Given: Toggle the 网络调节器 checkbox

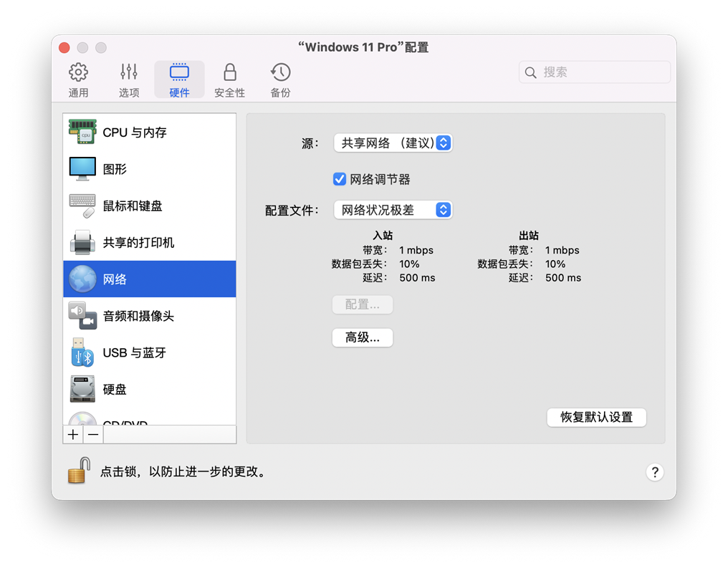Looking at the screenshot, I should pos(340,179).
